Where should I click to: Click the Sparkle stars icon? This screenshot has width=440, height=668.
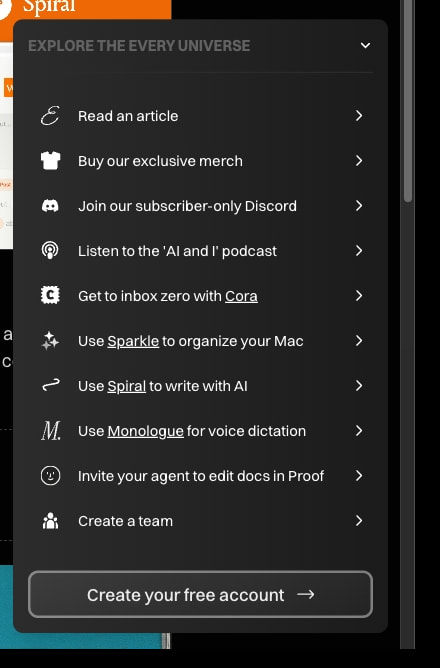tap(50, 341)
